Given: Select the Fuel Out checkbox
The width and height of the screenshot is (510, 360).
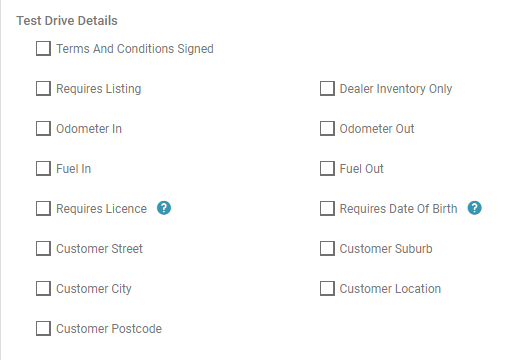Looking at the screenshot, I should click(327, 168).
